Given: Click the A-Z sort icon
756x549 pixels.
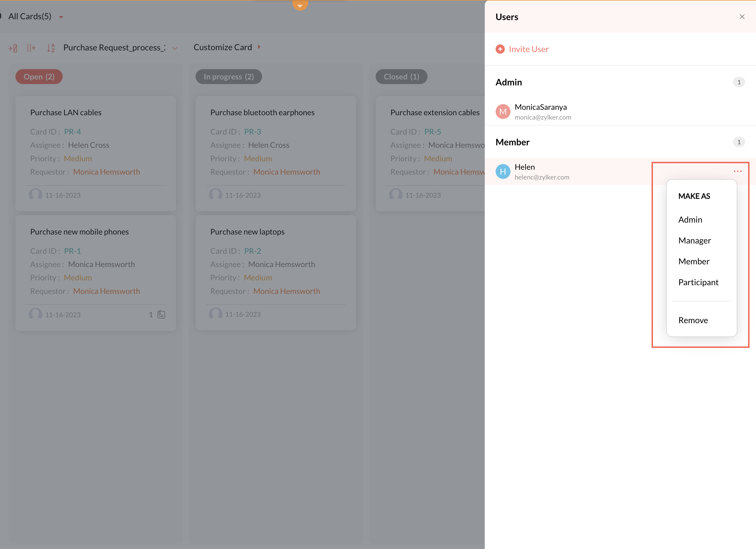Looking at the screenshot, I should pyautogui.click(x=51, y=48).
